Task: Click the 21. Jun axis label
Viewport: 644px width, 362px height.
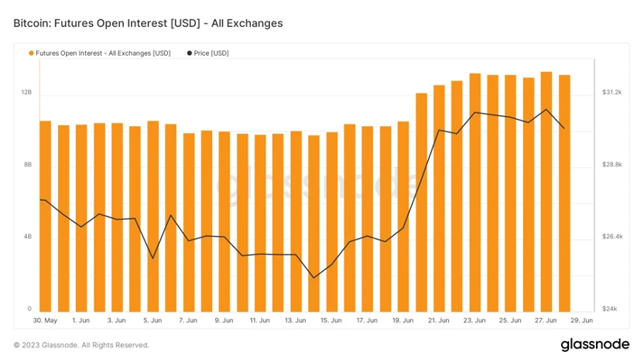Action: (x=439, y=319)
